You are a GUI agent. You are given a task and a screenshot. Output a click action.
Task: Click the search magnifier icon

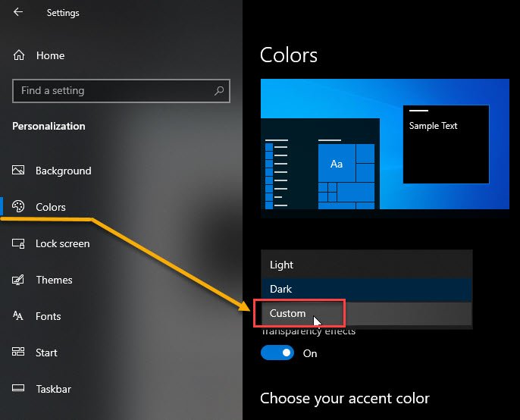[x=219, y=90]
